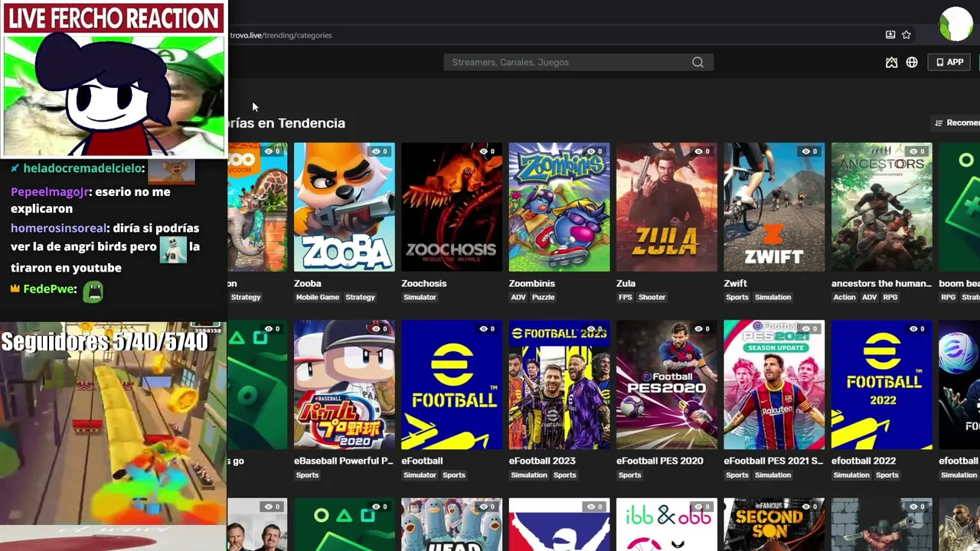
Task: Click the green emote beside FedePwe
Action: point(93,291)
